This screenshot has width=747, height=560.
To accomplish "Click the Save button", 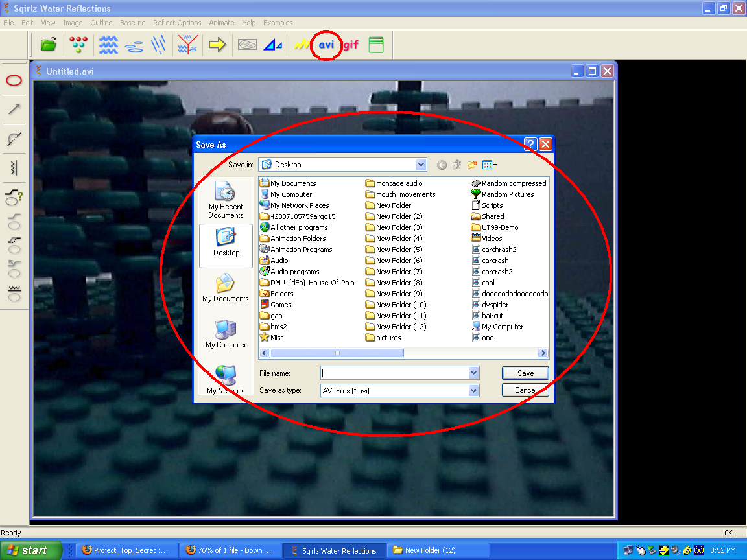I will 525,373.
